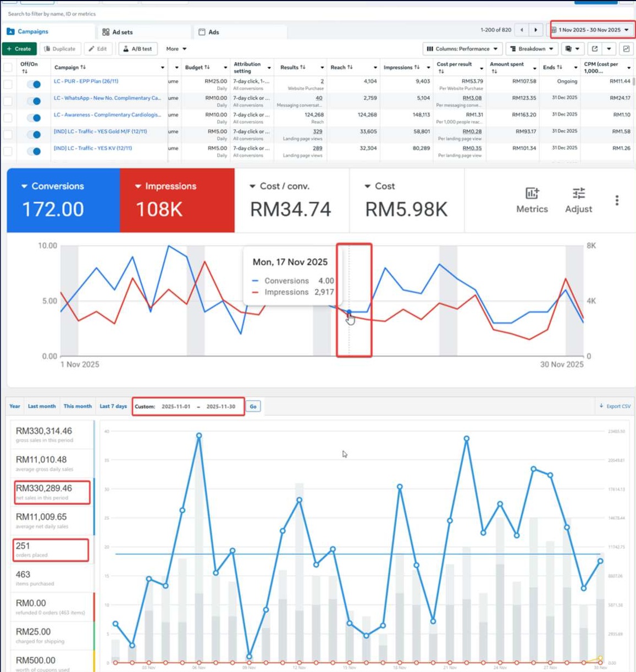Screen dimensions: 636x672
Task: Open the Adjust sliders icon
Action: 578,193
